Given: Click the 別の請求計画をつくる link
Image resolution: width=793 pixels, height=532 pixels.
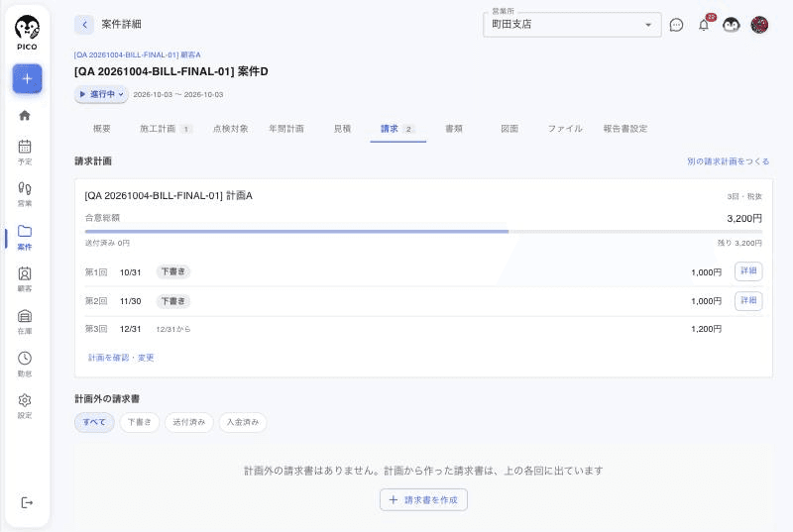Looking at the screenshot, I should pyautogui.click(x=728, y=161).
